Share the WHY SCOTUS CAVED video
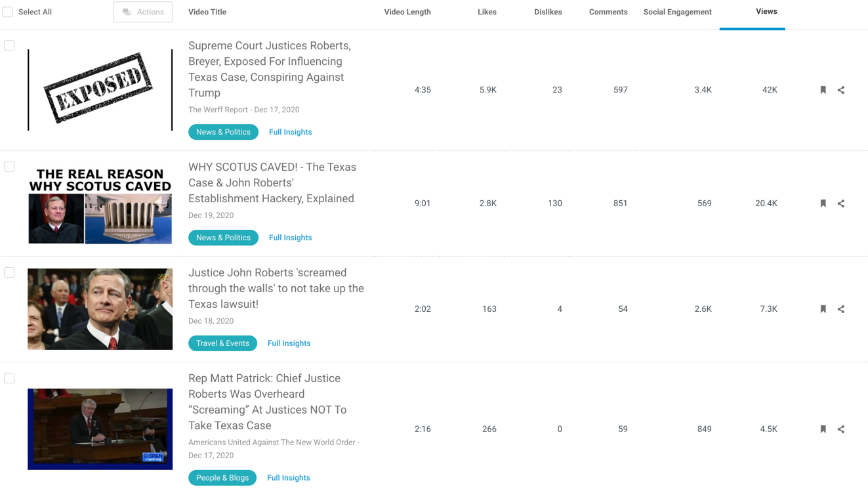868x495 pixels. coord(841,204)
